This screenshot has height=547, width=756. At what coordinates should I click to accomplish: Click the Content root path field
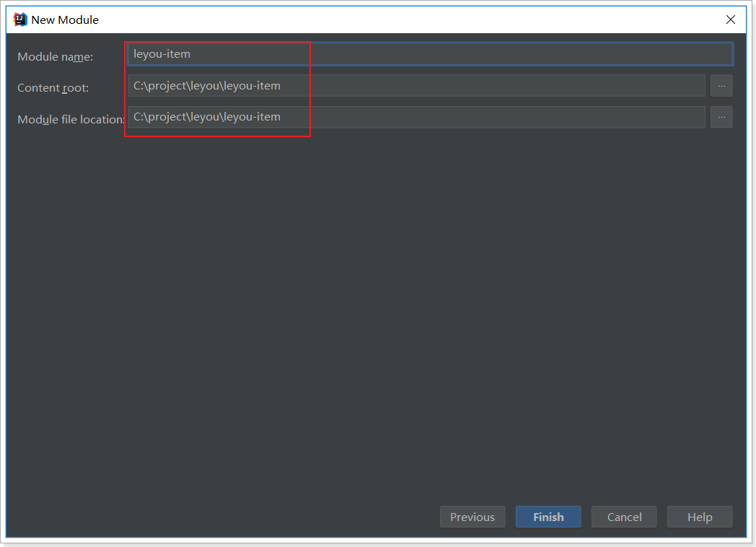[416, 86]
